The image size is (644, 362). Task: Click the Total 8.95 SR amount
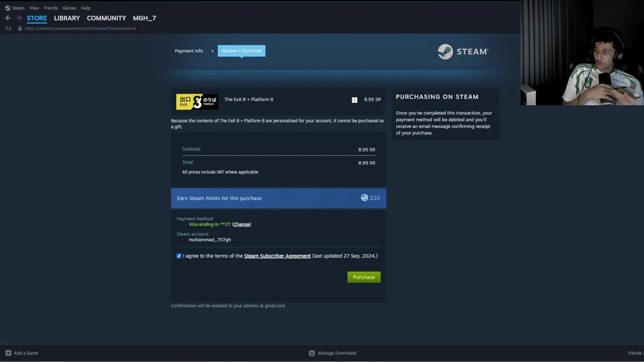coord(366,163)
